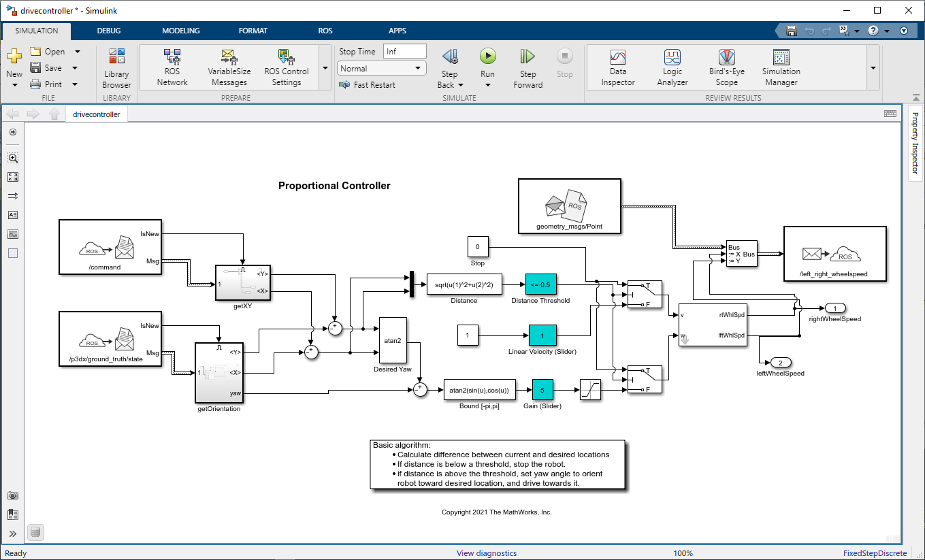
Task: Toggle Fast Restart
Action: pyautogui.click(x=368, y=85)
